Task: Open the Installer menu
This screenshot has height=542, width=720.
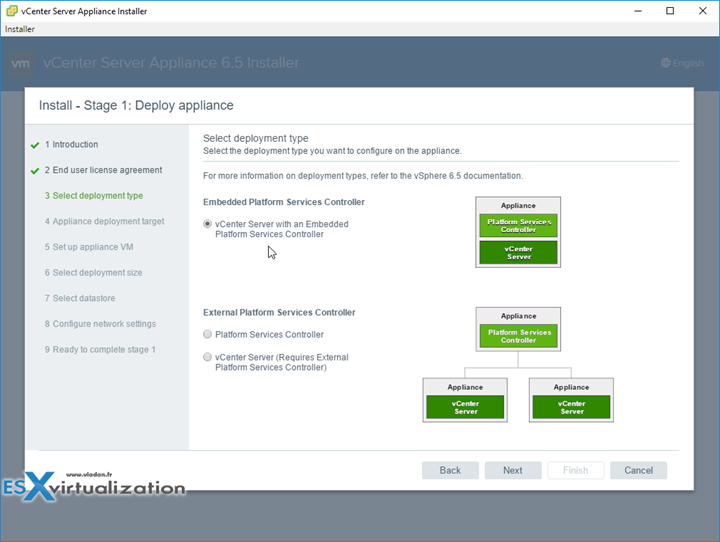Action: [x=20, y=29]
